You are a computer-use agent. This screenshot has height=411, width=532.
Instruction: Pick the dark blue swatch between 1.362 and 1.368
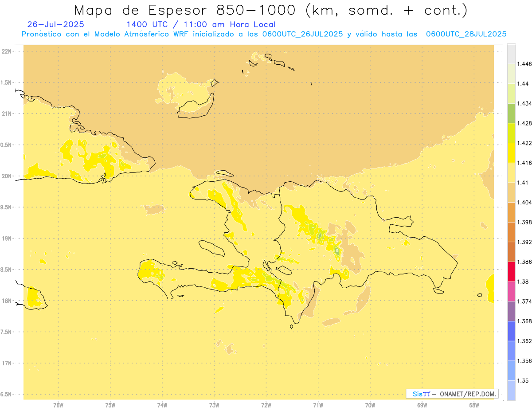click(511, 331)
